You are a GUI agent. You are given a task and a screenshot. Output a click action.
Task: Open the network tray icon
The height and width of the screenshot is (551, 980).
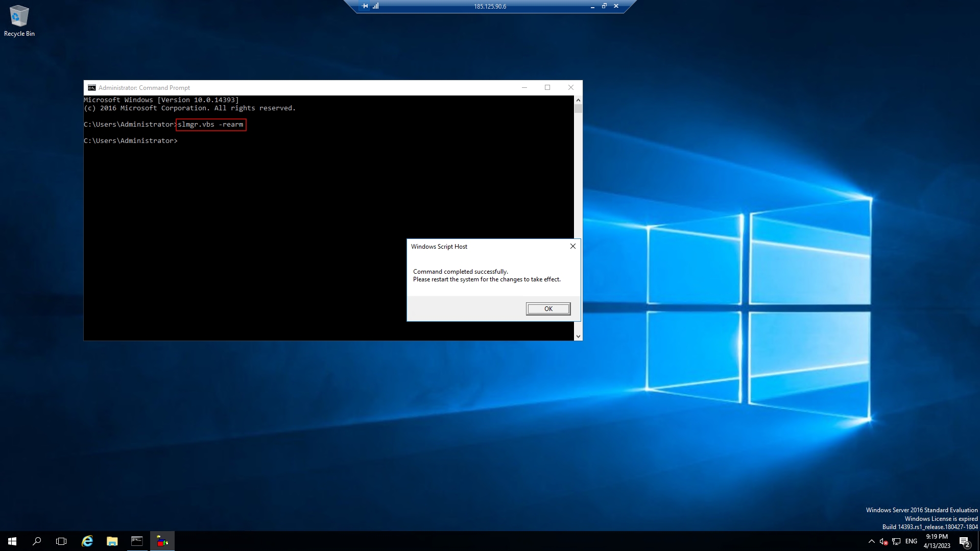(896, 541)
